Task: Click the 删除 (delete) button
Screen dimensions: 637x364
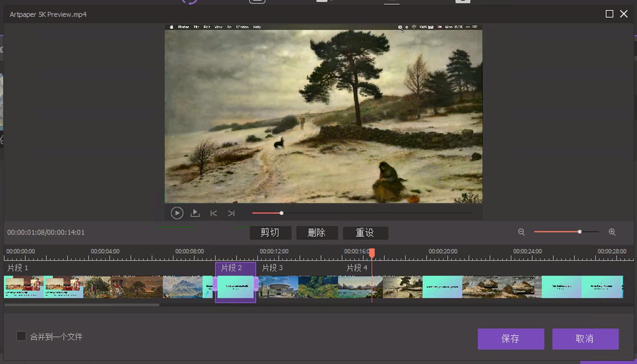Action: (317, 233)
